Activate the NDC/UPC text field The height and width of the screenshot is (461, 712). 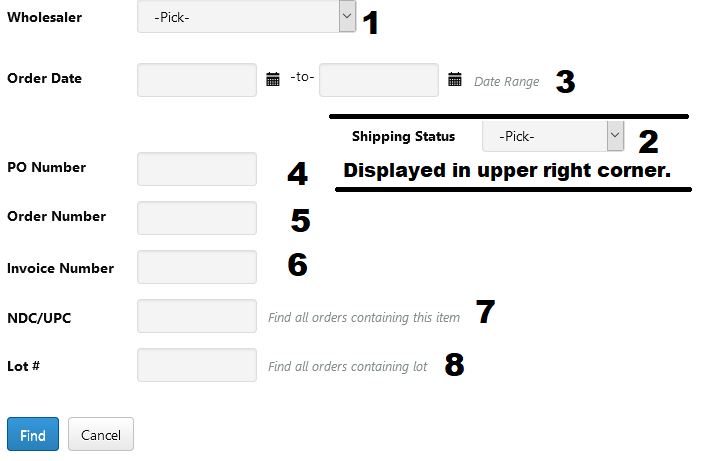pos(197,316)
